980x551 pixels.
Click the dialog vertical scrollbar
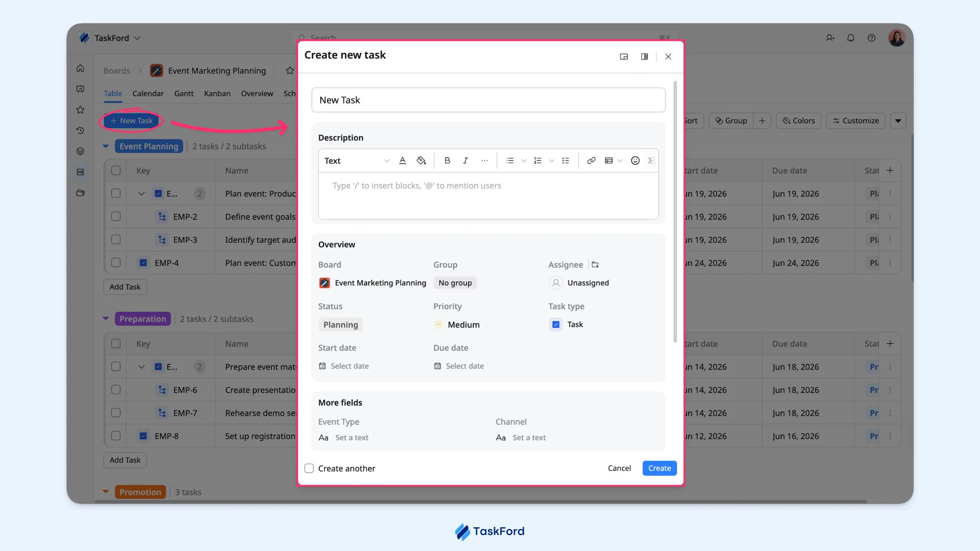pos(675,211)
